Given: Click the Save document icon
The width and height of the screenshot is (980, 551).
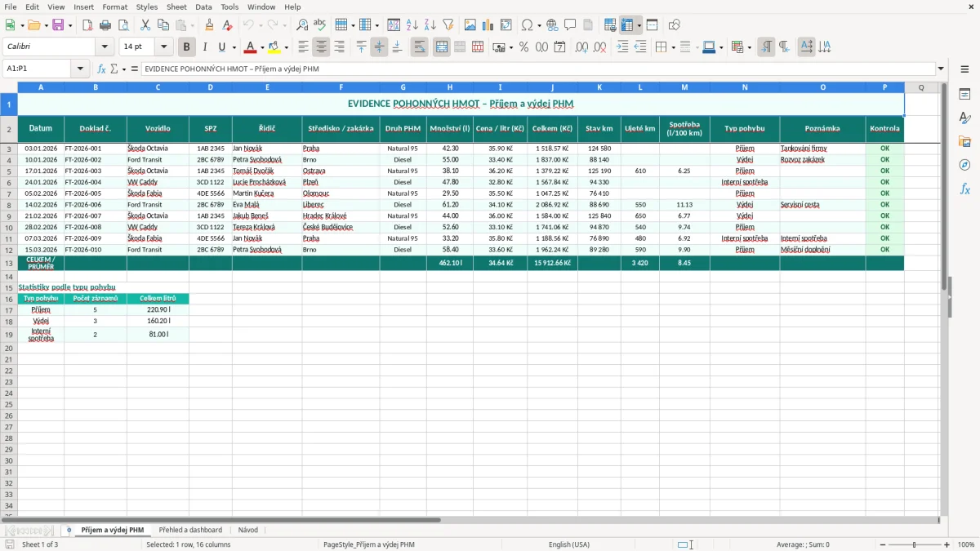Looking at the screenshot, I should pos(58,25).
